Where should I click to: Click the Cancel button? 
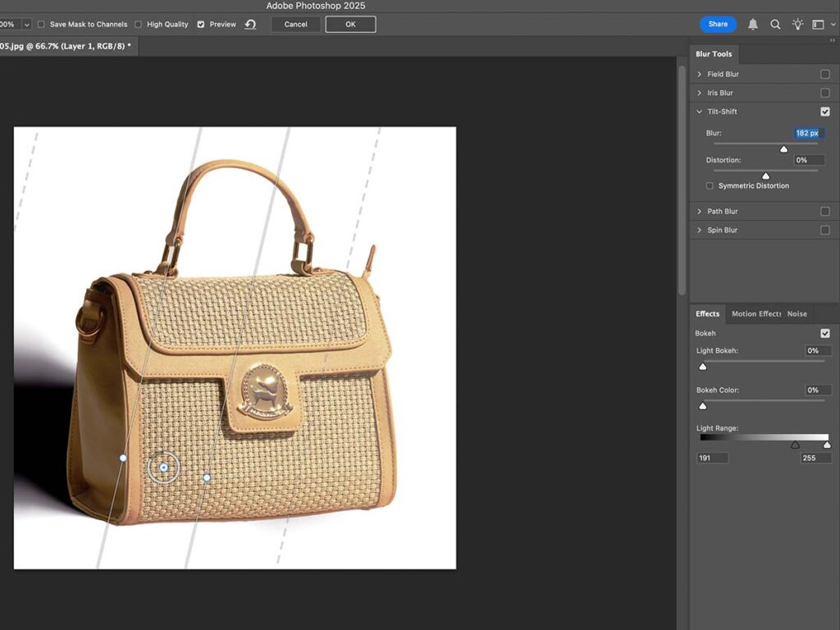click(295, 24)
